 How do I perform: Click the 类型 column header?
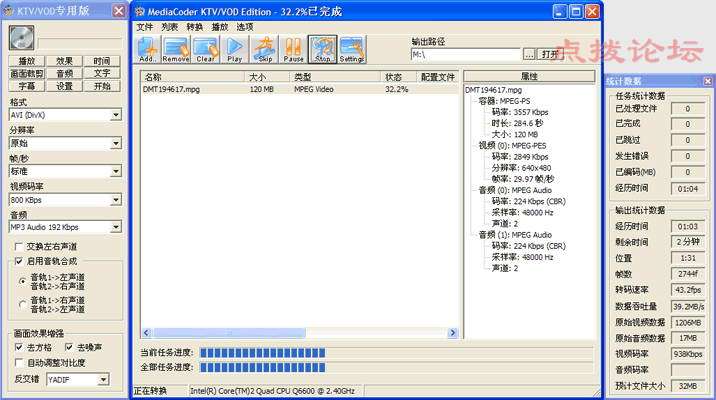(x=335, y=77)
